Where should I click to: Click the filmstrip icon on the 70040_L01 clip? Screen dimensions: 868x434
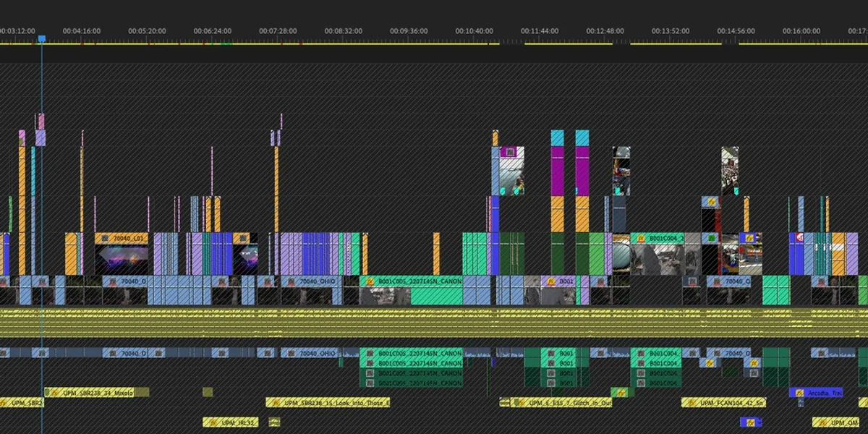pyautogui.click(x=105, y=237)
